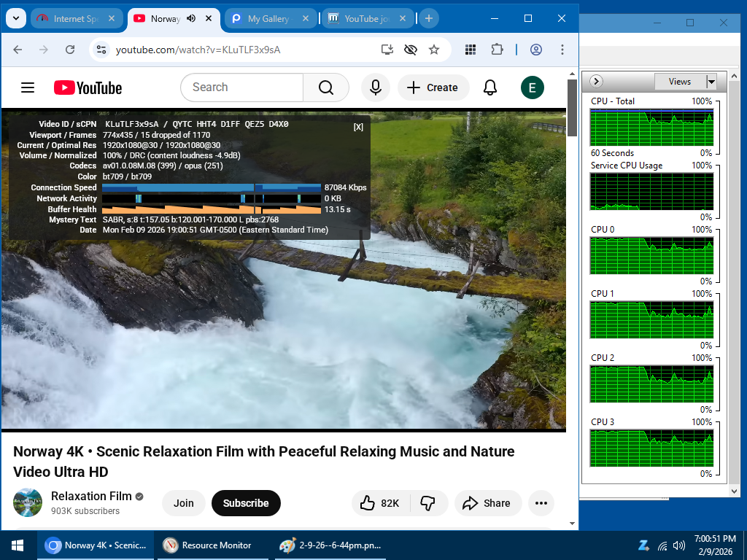The width and height of the screenshot is (747, 560).
Task: Click the Network Activity graph bar
Action: tap(212, 198)
